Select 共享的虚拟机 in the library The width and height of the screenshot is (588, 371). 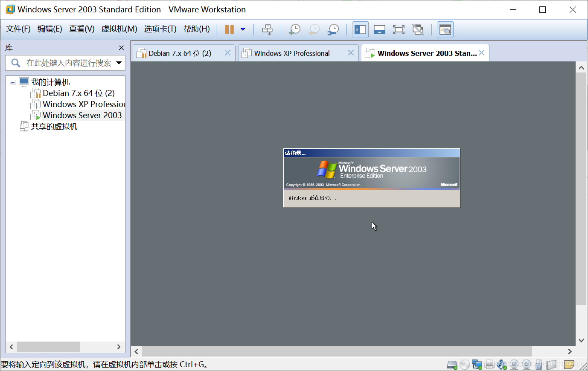click(x=54, y=126)
